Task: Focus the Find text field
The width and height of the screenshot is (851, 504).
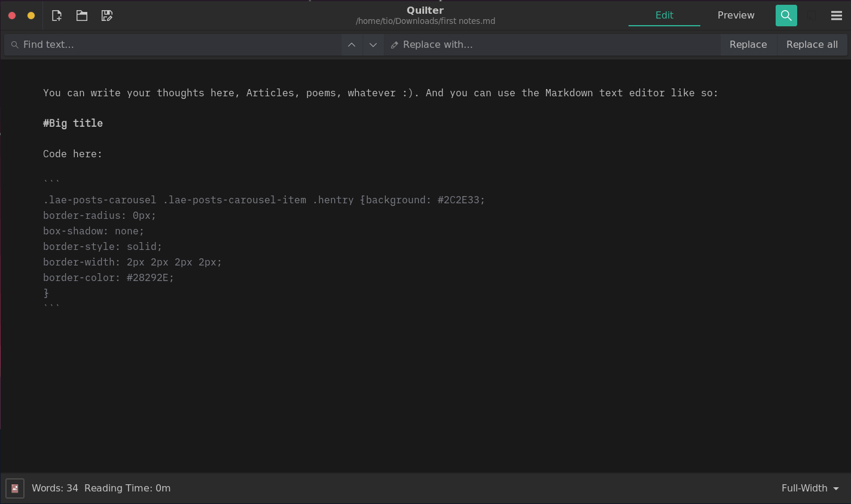Action: coord(179,45)
